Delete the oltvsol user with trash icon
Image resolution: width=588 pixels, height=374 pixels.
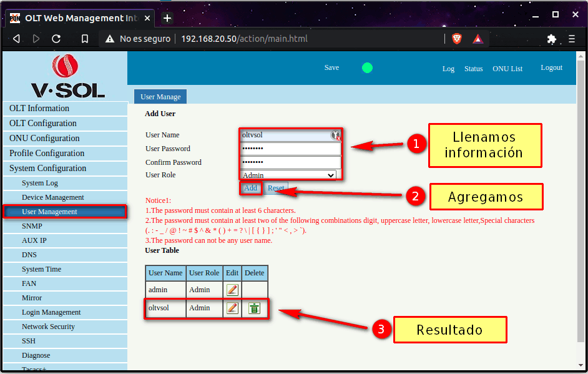pos(254,308)
